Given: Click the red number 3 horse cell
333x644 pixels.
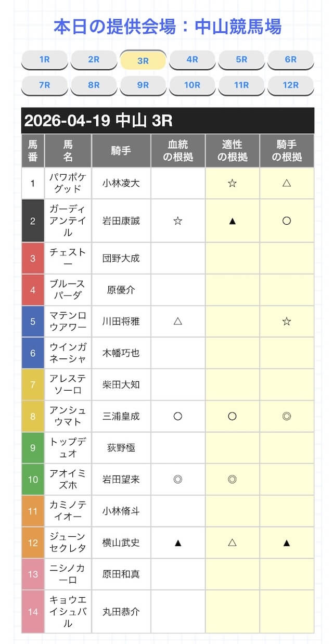Looking at the screenshot, I should (33, 258).
